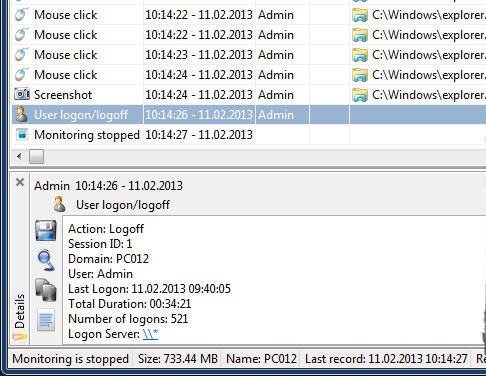The width and height of the screenshot is (486, 376).
Task: Click the copy documents icon
Action: click(x=46, y=290)
